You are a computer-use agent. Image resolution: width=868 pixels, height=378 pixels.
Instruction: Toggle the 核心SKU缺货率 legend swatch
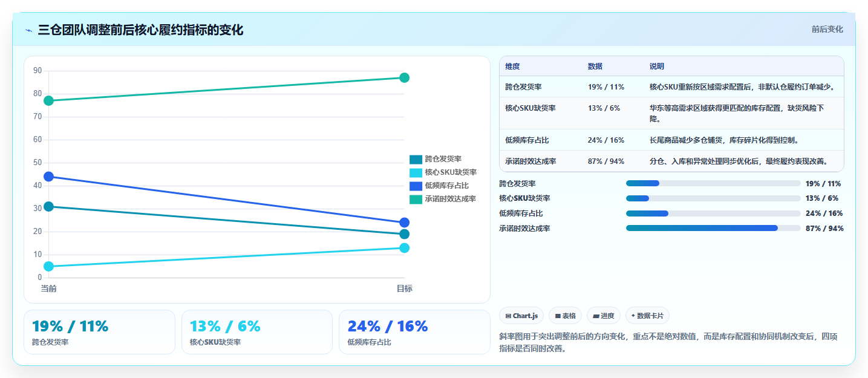(x=416, y=172)
